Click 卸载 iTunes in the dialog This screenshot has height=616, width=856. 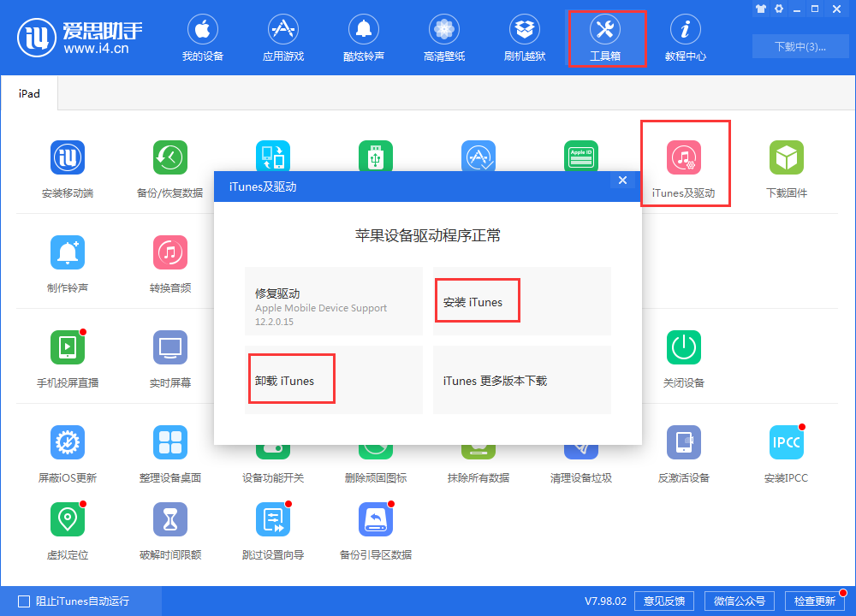[x=334, y=380]
